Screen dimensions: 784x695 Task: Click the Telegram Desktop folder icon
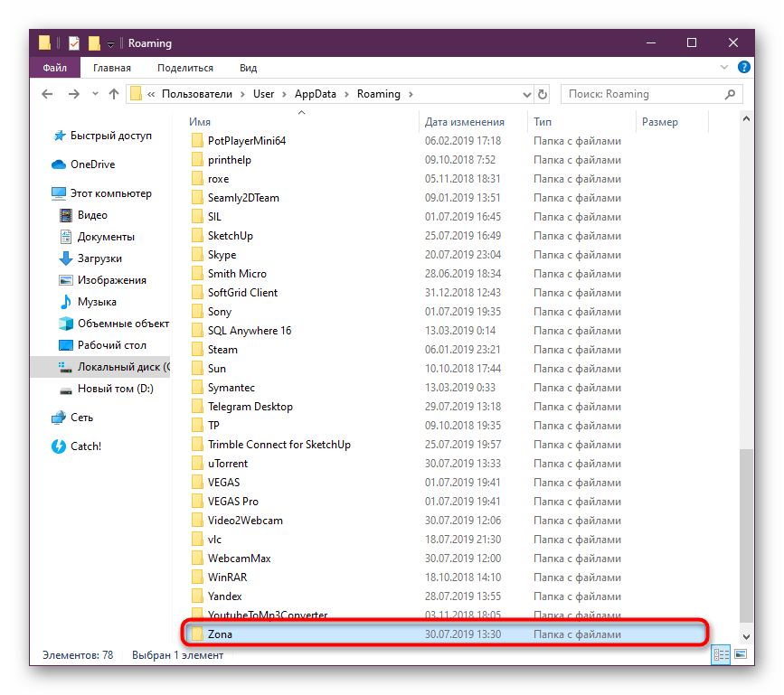[x=197, y=406]
